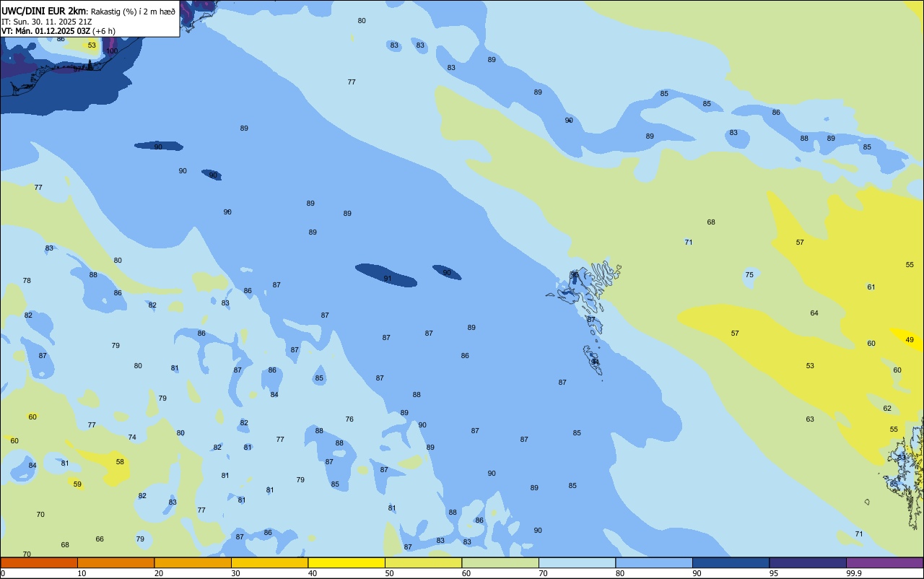Click the pale blue 70–80 legend swatch
The image size is (924, 579).
click(577, 562)
